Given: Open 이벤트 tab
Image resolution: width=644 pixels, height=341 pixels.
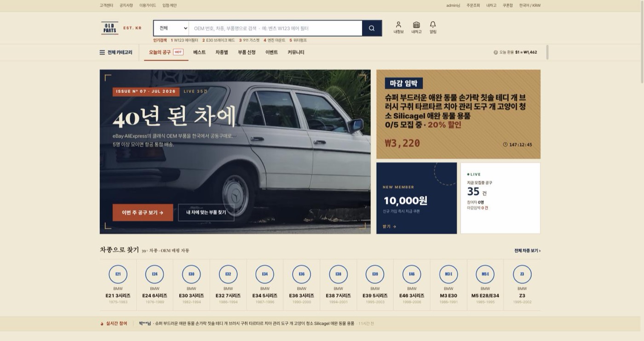Looking at the screenshot, I should click(x=272, y=52).
